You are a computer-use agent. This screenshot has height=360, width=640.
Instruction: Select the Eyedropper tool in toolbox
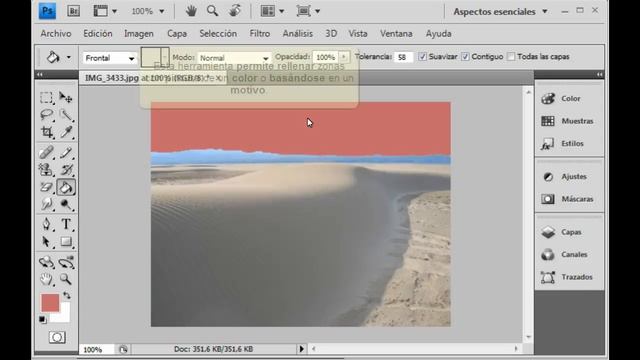[66, 132]
